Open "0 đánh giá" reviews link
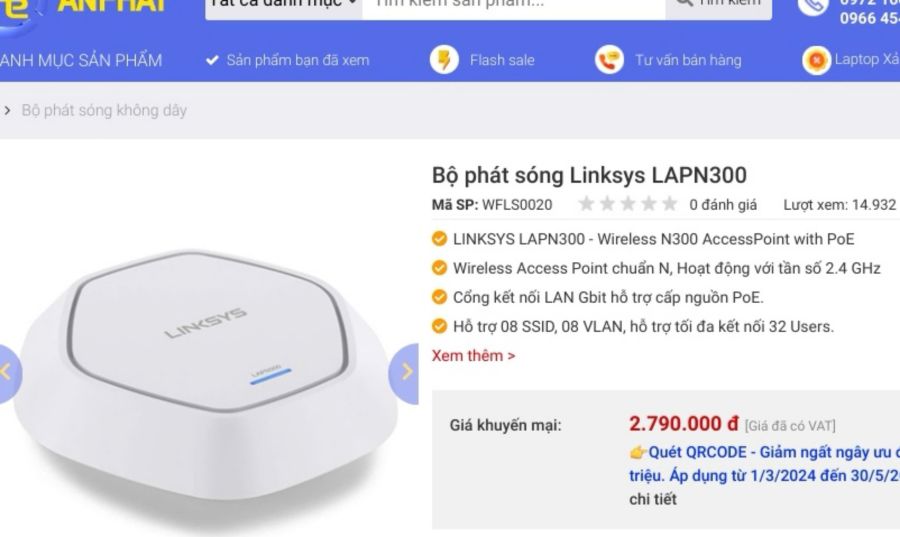The image size is (900, 537). coord(722,205)
